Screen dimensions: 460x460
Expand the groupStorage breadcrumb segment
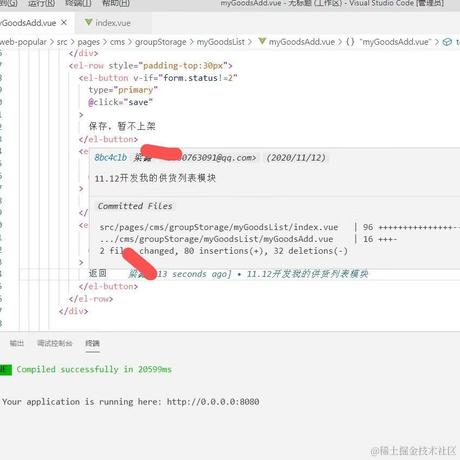click(160, 42)
